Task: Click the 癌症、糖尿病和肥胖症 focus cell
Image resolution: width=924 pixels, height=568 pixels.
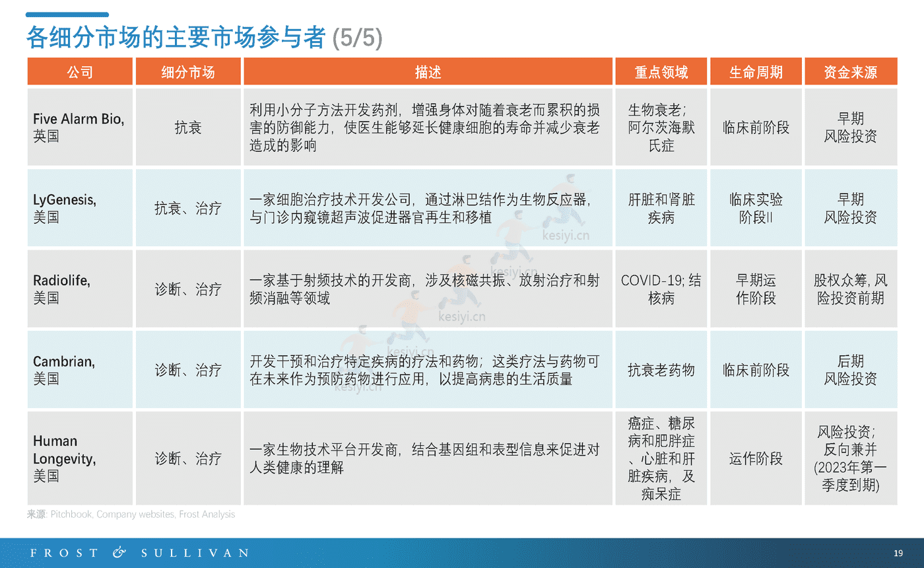Action: click(x=661, y=458)
